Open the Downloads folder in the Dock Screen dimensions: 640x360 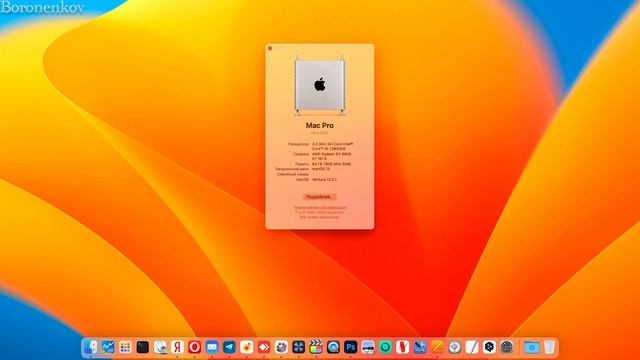(531, 347)
